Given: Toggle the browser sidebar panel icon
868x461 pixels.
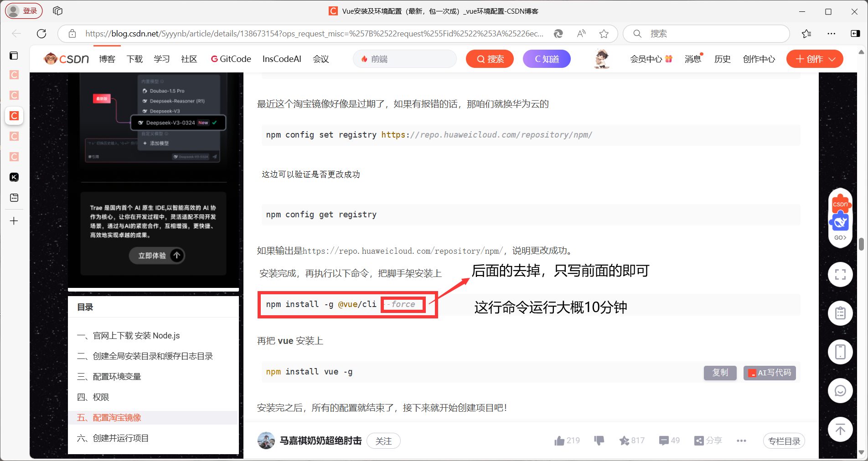Looking at the screenshot, I should pos(855,34).
